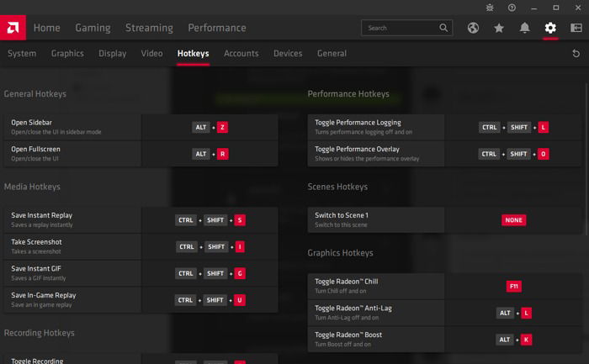Switch to the Gaming tab

click(93, 28)
